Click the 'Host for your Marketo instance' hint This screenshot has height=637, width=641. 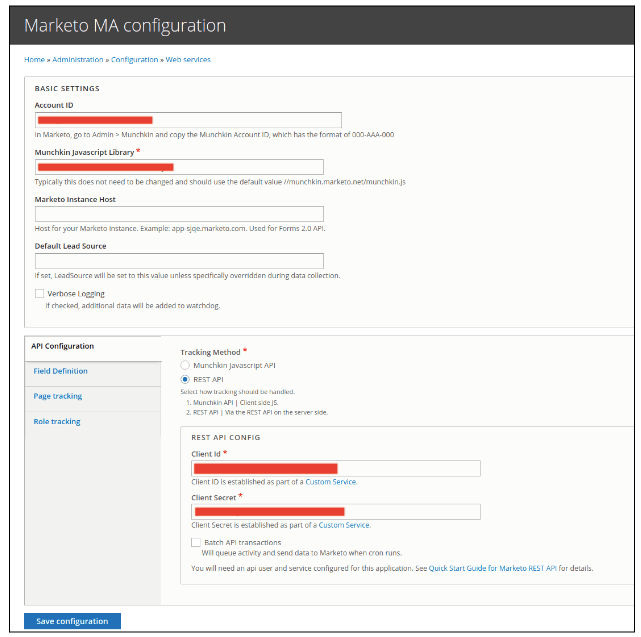[x=180, y=229]
